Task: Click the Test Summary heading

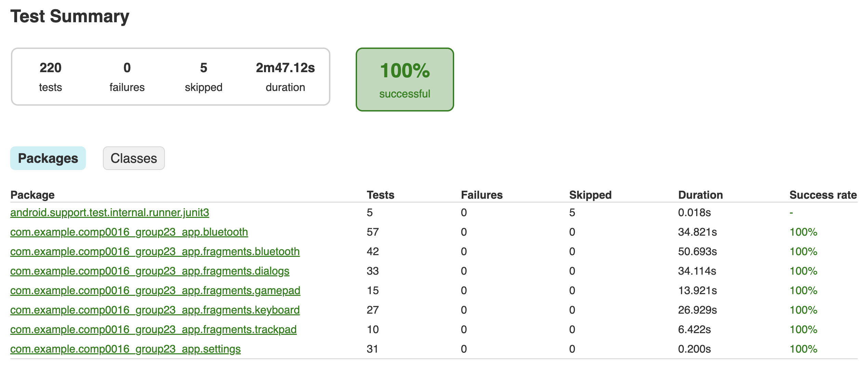Action: click(70, 16)
